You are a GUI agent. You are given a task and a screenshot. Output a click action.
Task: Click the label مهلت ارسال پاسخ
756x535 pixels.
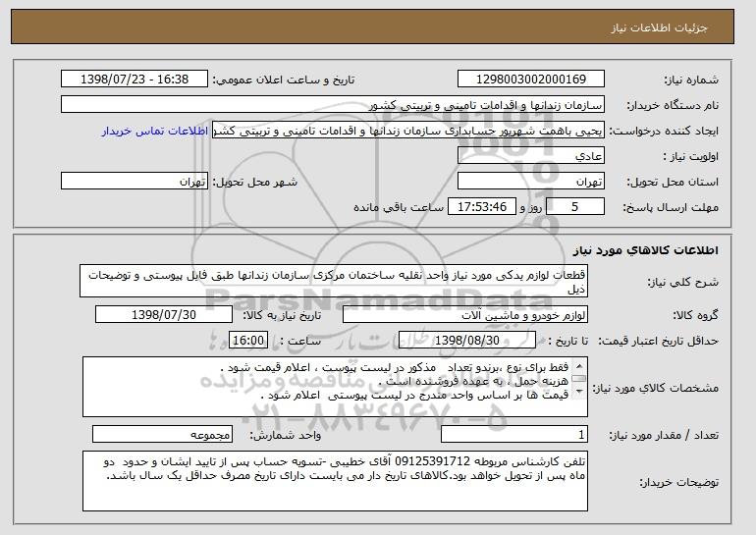671,208
